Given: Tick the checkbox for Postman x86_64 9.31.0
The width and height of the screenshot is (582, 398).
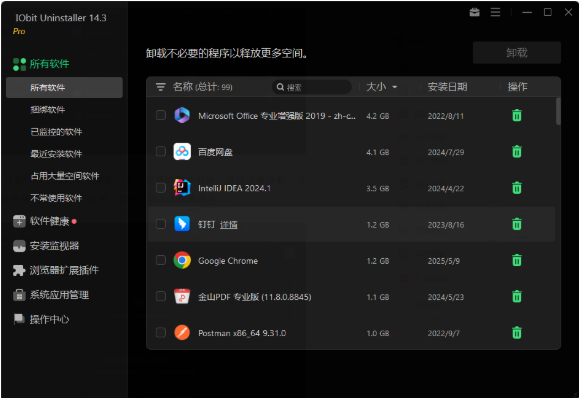Looking at the screenshot, I should [161, 332].
